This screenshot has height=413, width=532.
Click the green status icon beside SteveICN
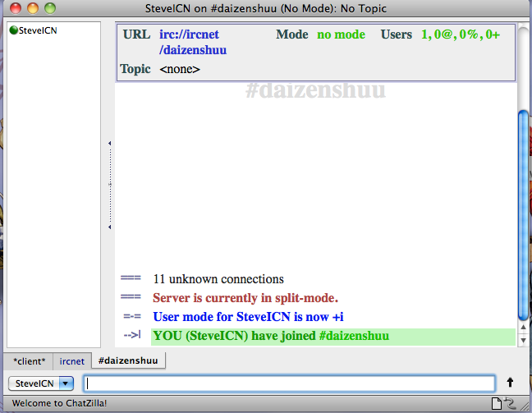[x=13, y=30]
